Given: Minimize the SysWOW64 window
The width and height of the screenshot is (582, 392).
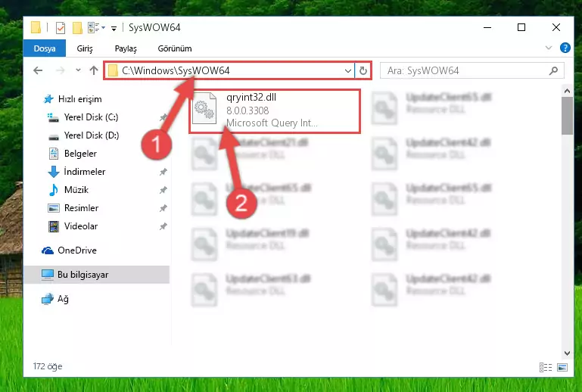Looking at the screenshot, I should pos(487,27).
